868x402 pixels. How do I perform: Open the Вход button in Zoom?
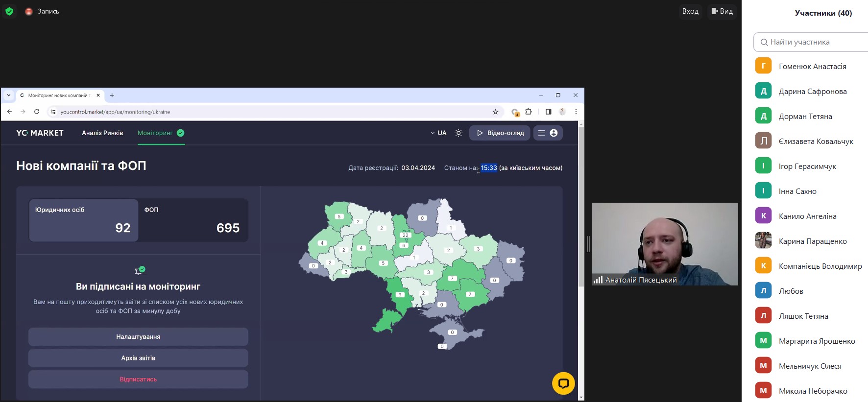(690, 11)
